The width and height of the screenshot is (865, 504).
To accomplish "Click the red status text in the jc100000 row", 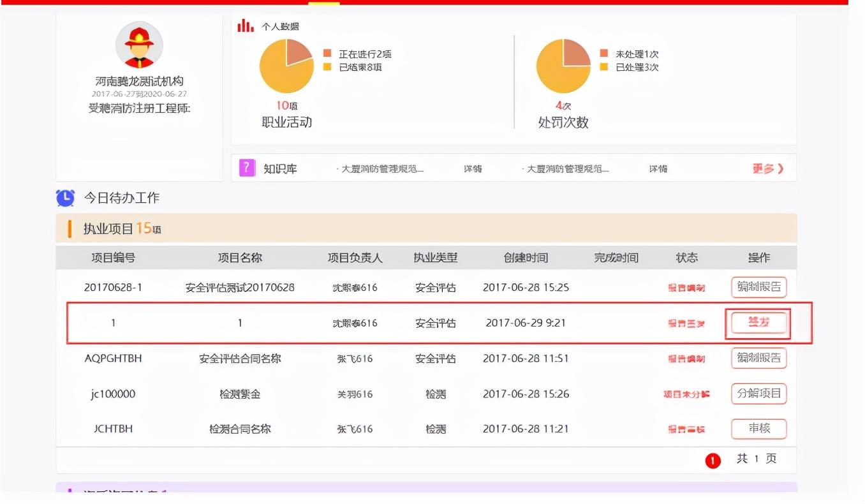I will 686,394.
